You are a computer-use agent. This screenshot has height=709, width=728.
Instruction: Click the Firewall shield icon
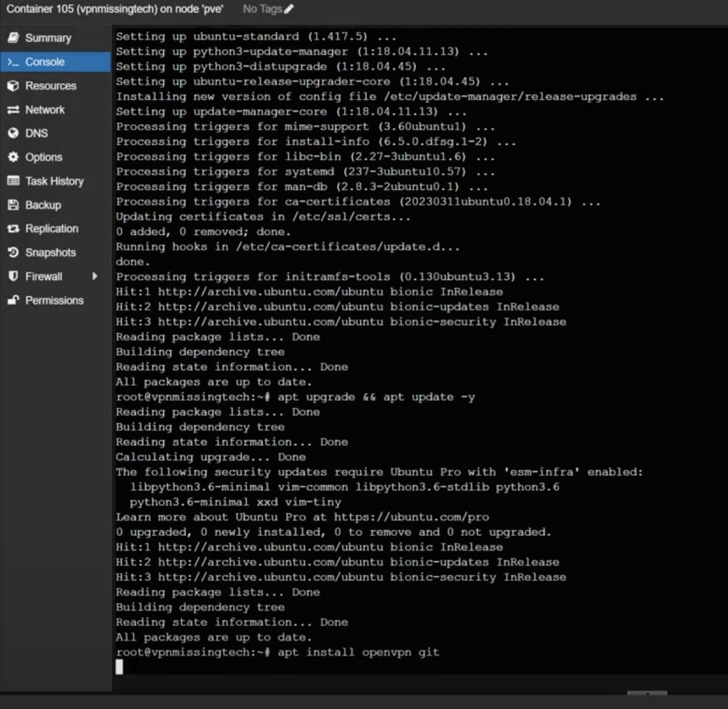click(12, 277)
